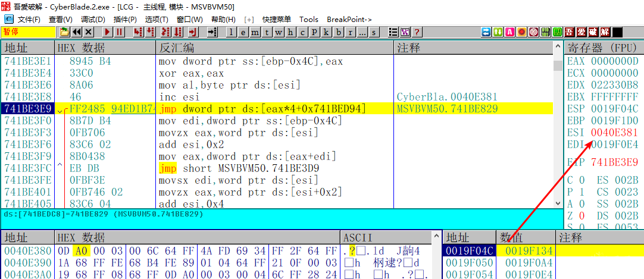Click the close program X icon
The width and height of the screenshot is (644, 279).
[88, 32]
